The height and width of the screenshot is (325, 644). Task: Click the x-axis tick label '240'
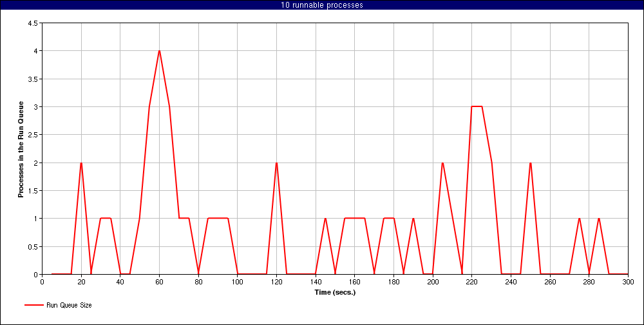[511, 282]
